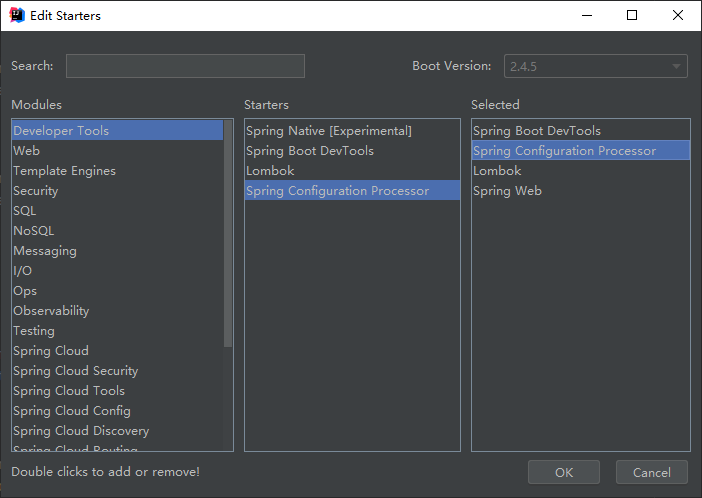Close the Edit Starters dialog
Viewport: 702px width, 498px height.
[678, 15]
